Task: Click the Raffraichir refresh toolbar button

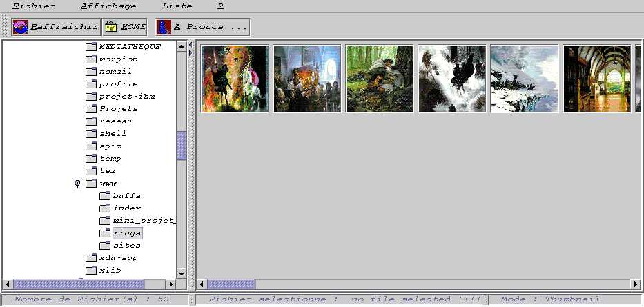Action: click(56, 27)
